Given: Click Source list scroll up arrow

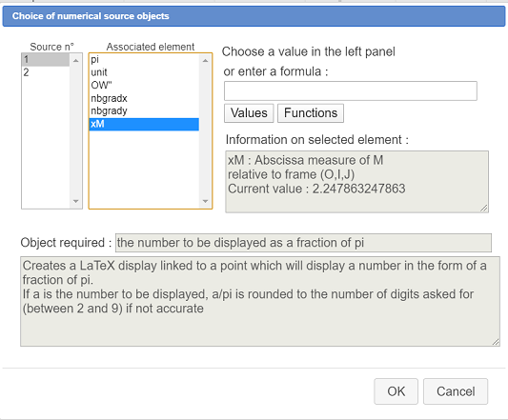Looking at the screenshot, I should pos(76,61).
